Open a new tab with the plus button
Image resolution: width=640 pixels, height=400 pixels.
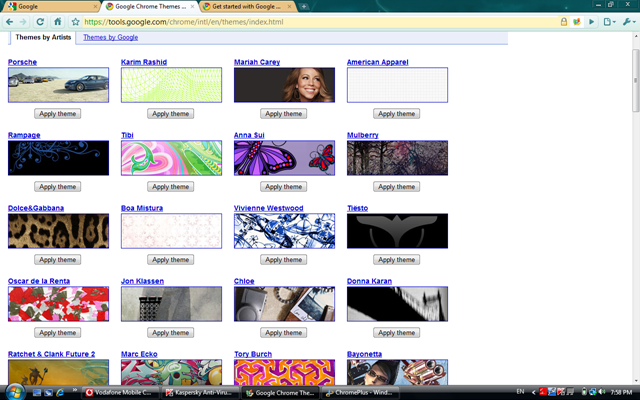(304, 7)
